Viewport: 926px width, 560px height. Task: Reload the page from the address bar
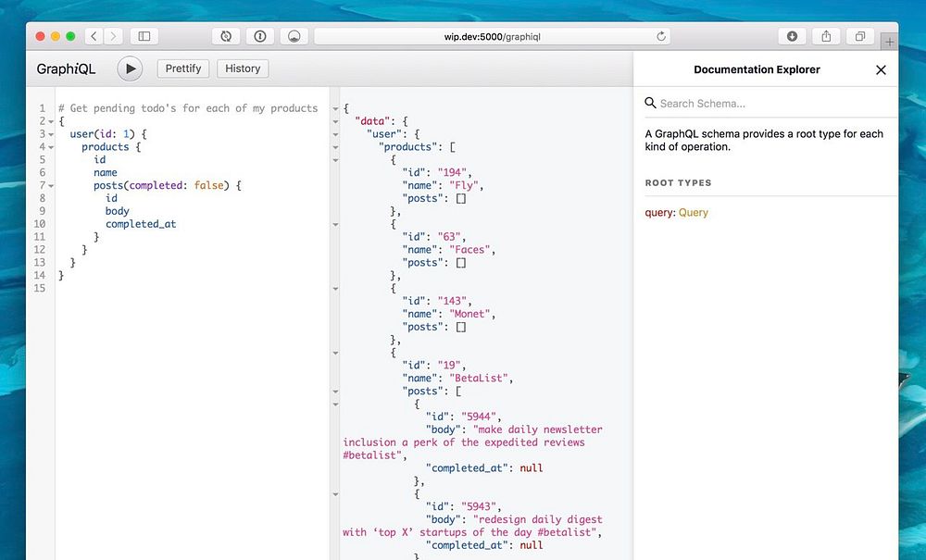(x=661, y=36)
